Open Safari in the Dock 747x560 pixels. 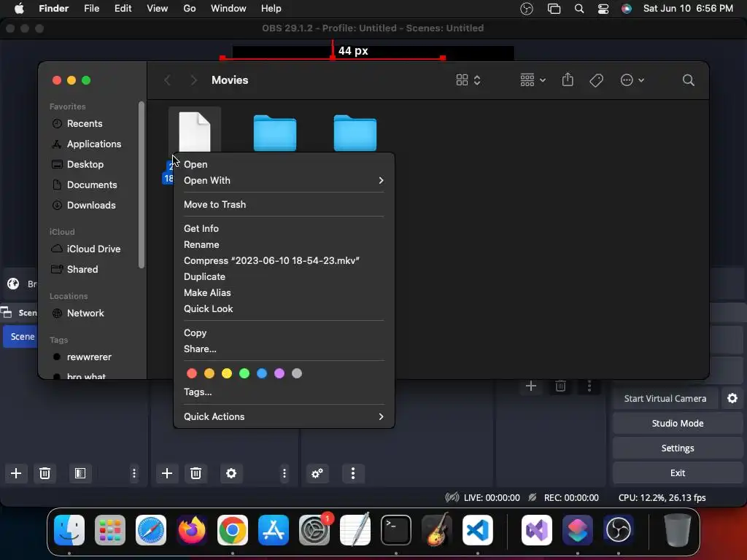[151, 530]
